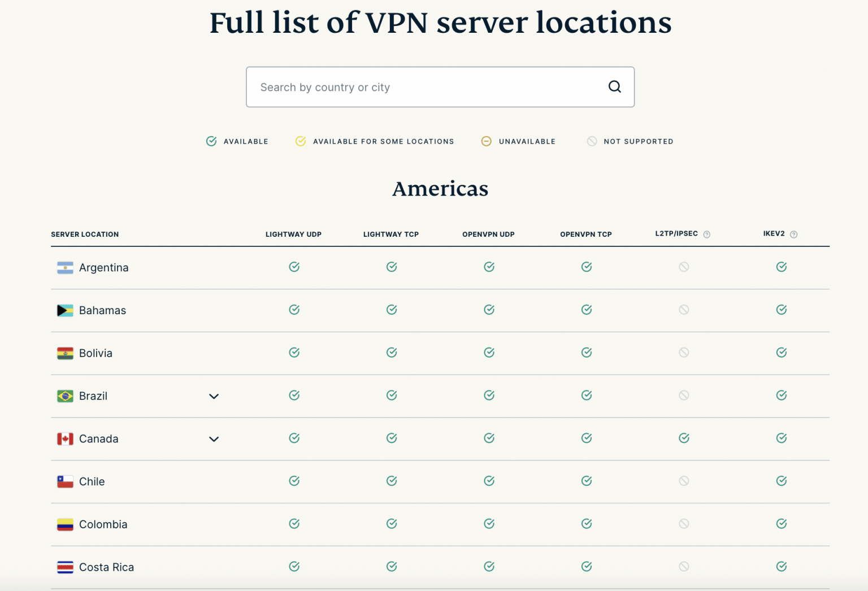Click the SERVER LOCATION column header
Image resolution: width=868 pixels, height=591 pixels.
[85, 234]
